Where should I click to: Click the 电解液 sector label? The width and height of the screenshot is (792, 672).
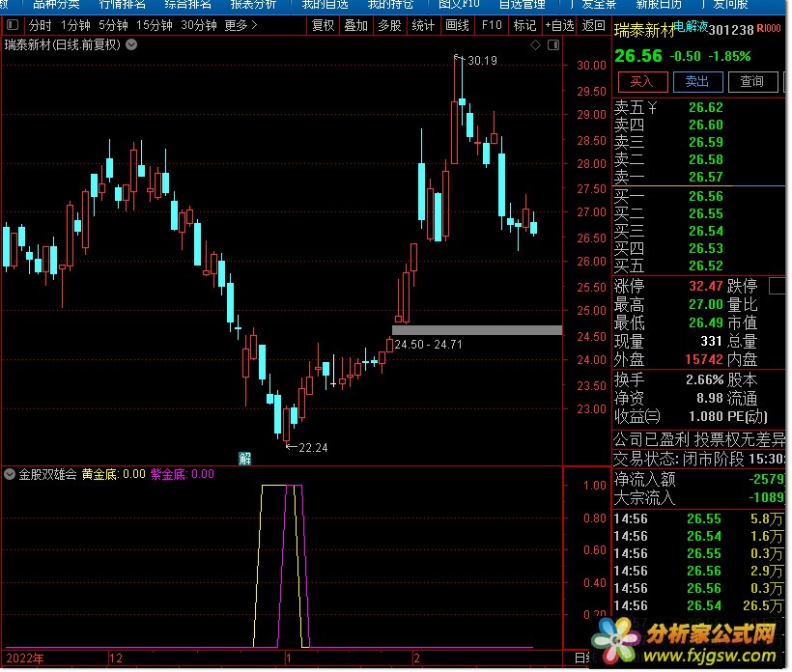693,27
